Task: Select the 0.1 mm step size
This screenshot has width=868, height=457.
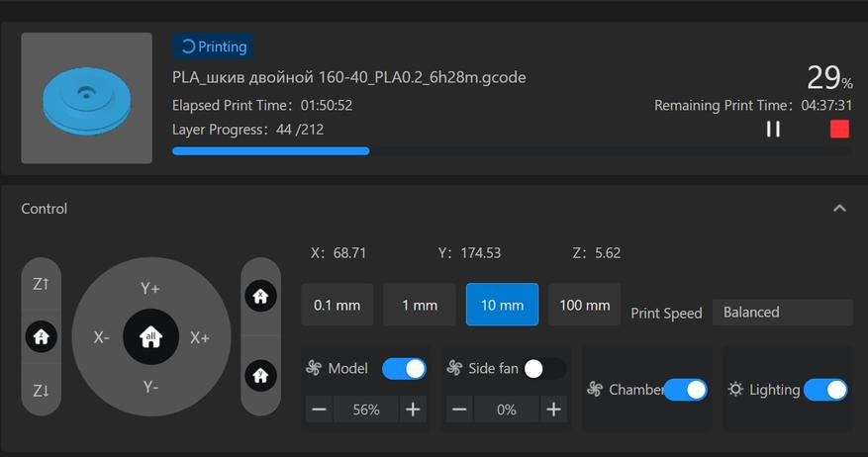Action: click(x=337, y=305)
